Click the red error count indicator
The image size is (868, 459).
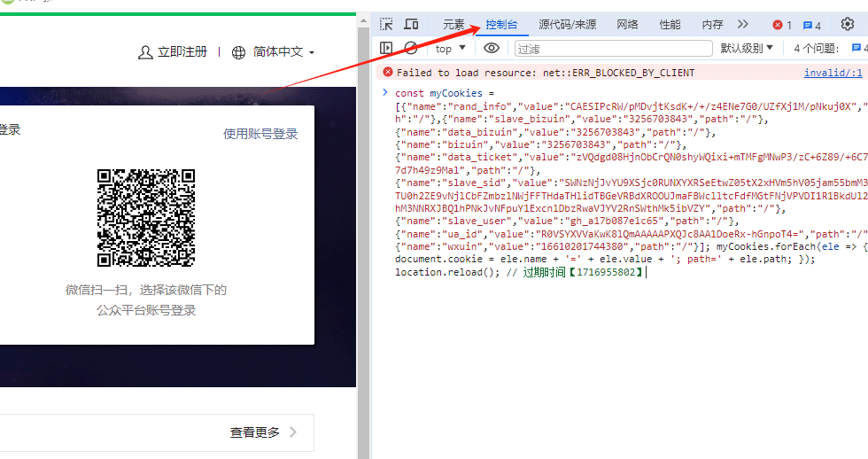781,25
